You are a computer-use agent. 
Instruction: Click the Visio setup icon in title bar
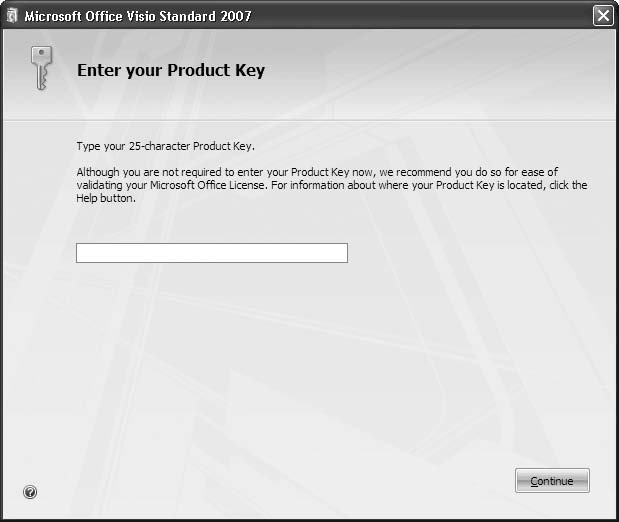[x=11, y=15]
